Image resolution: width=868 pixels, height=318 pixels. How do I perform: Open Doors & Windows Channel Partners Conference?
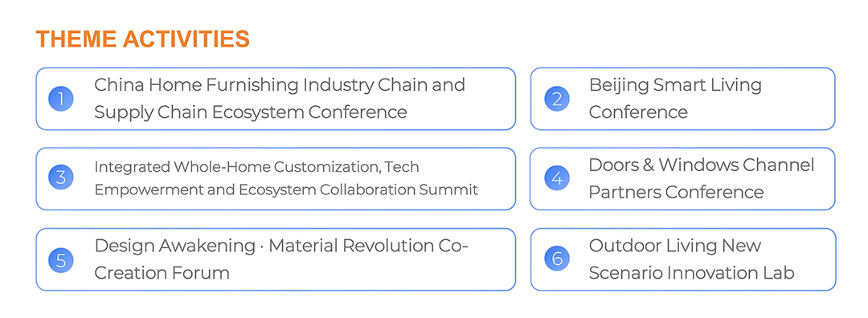(702, 178)
